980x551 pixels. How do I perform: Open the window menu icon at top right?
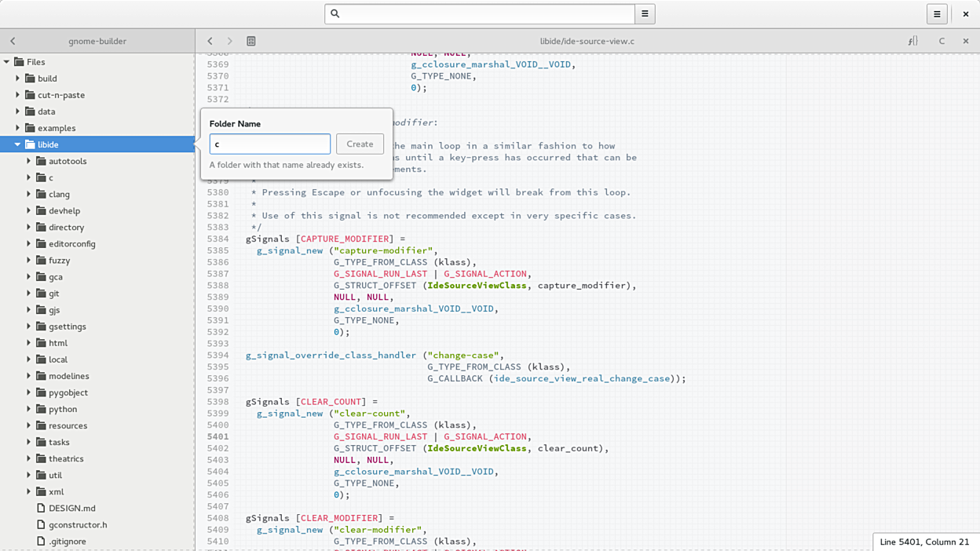coord(937,13)
